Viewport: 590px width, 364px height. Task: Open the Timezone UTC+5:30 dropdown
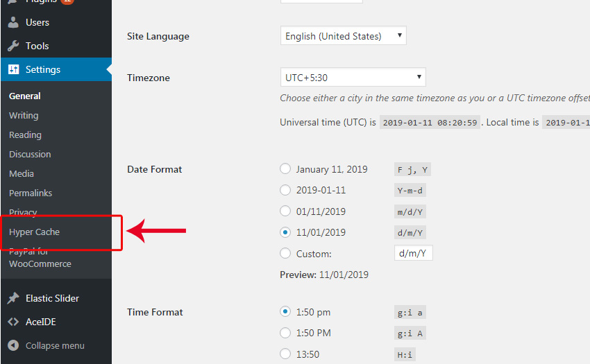(353, 77)
